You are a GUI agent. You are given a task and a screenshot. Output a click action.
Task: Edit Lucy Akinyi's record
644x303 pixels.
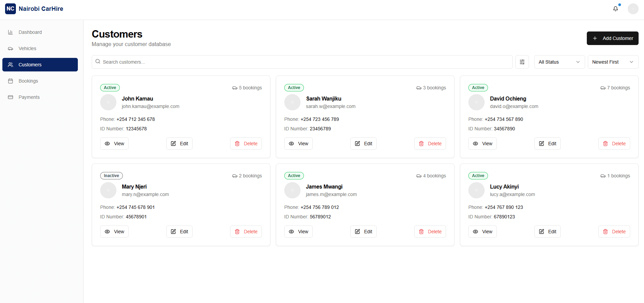(x=548, y=232)
